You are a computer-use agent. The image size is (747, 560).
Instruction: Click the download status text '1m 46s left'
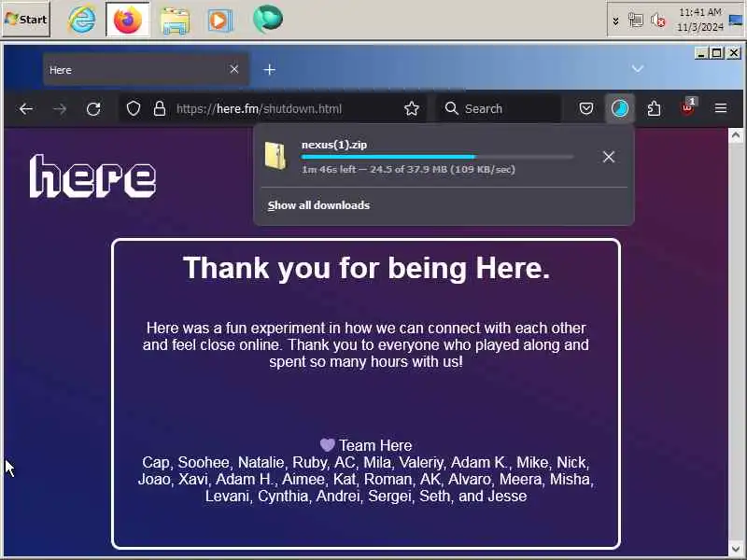tap(329, 170)
